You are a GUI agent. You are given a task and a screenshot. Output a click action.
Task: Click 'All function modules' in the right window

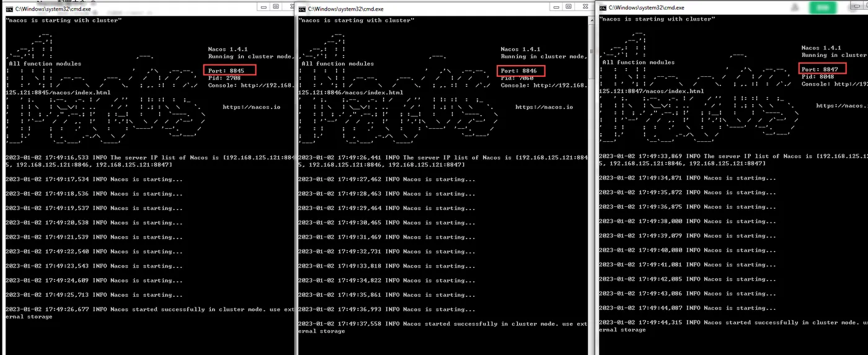639,62
